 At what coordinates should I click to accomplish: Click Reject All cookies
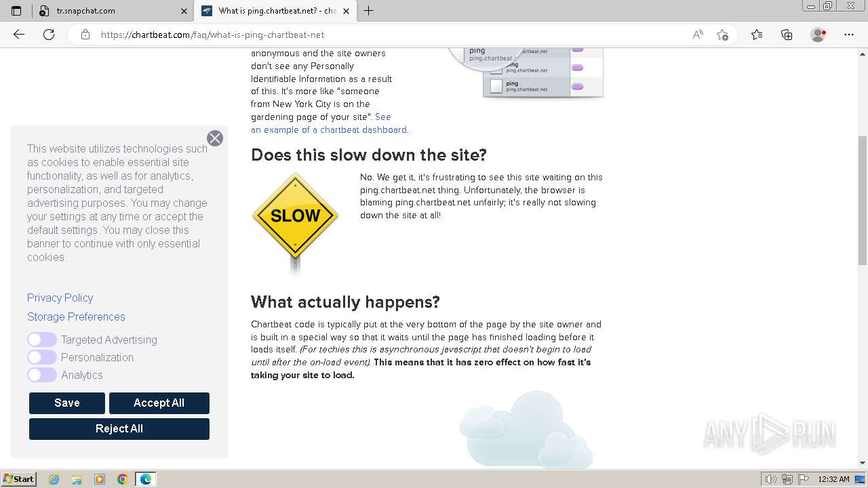click(119, 428)
